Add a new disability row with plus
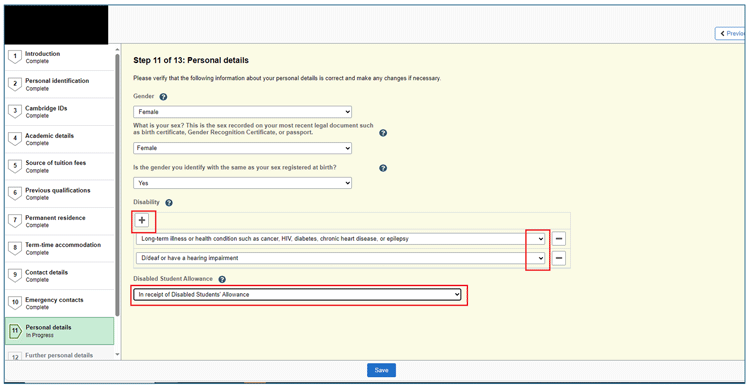The height and width of the screenshot is (387, 750). point(143,221)
